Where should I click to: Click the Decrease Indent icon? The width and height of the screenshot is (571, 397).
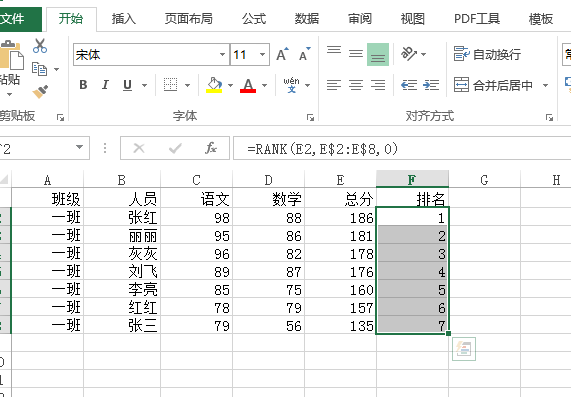click(x=409, y=85)
